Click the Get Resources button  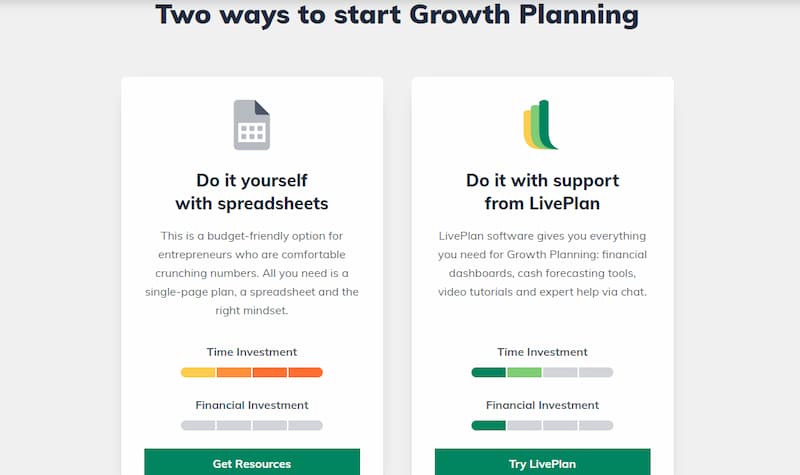[252, 462]
